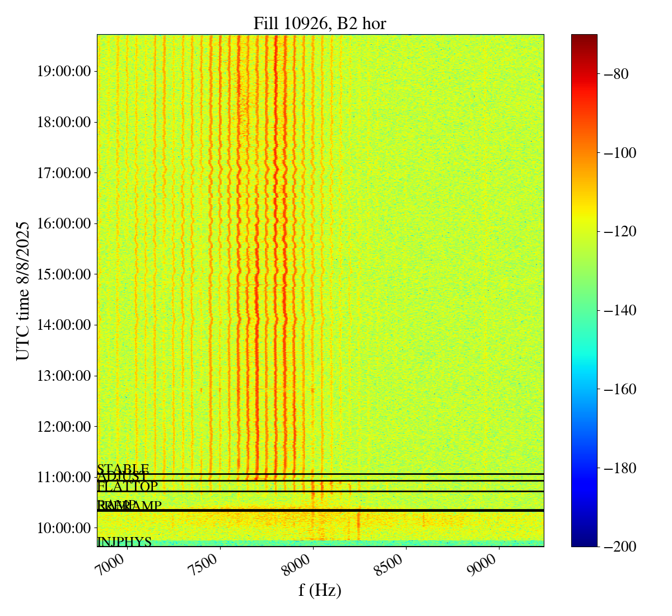Click the plot title Fill 10926, B2 hor
The width and height of the screenshot is (672, 616).
click(320, 24)
